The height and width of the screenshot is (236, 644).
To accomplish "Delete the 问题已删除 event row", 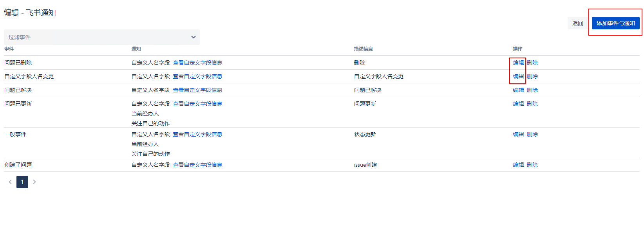I will point(532,63).
